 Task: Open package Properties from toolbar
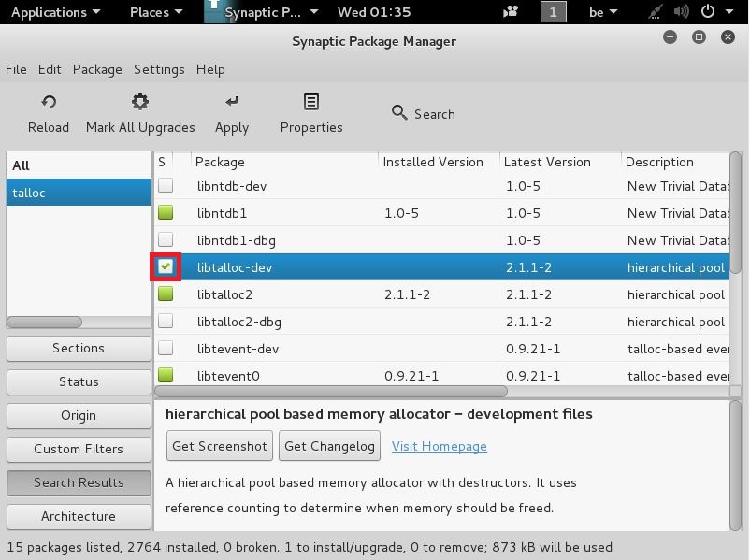pyautogui.click(x=311, y=102)
